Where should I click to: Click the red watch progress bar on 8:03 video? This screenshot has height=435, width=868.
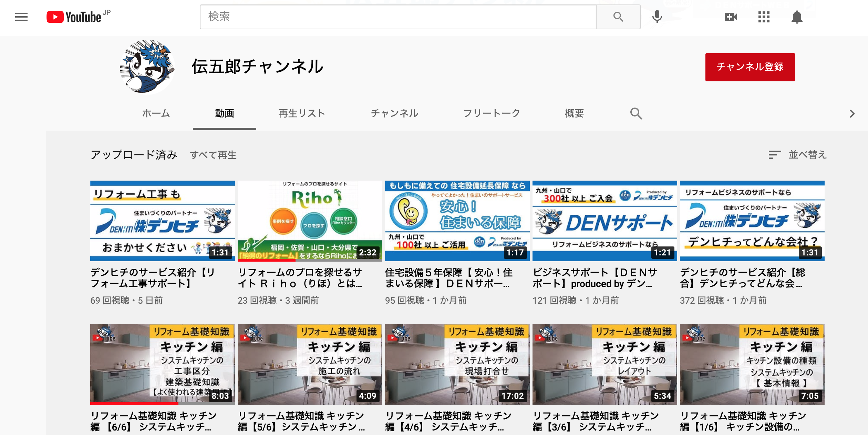click(134, 403)
